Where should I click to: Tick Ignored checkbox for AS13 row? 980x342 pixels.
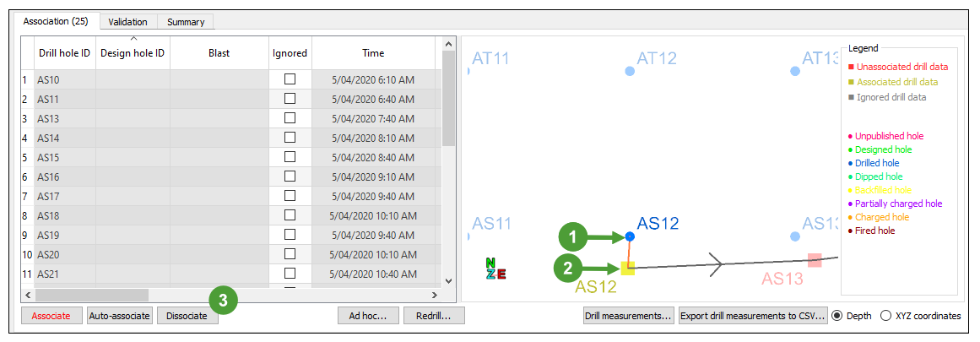pos(290,118)
